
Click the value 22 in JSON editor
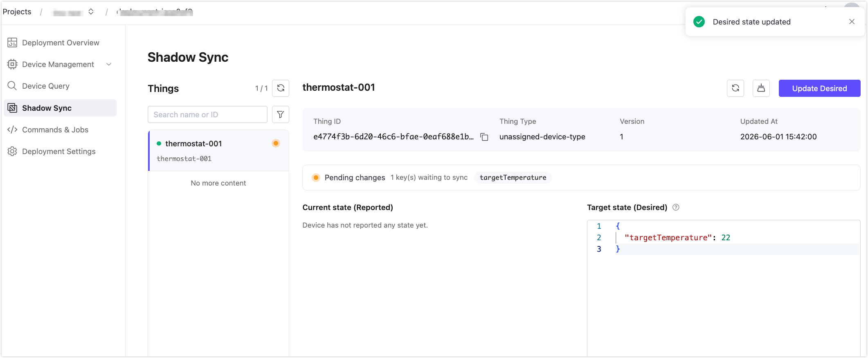coord(726,237)
